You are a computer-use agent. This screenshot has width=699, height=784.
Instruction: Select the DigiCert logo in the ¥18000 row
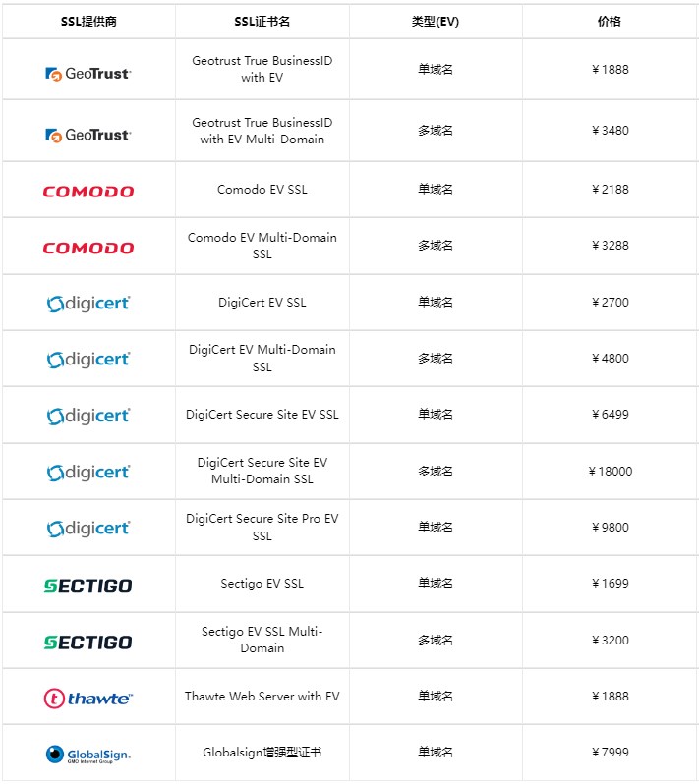point(88,473)
